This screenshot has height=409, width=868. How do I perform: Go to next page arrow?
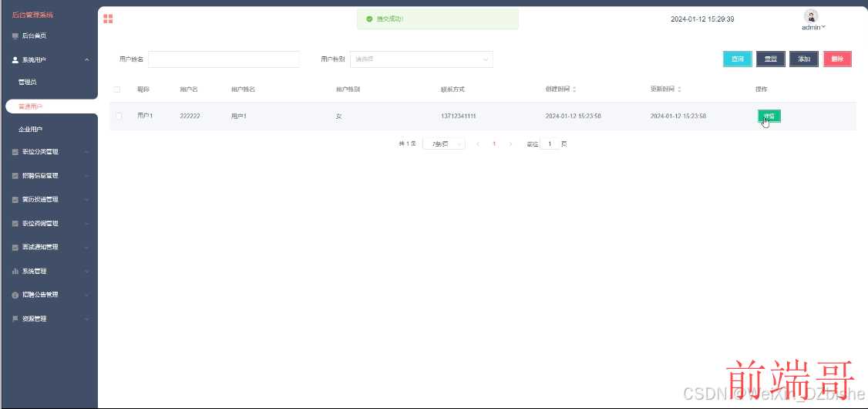pyautogui.click(x=510, y=144)
